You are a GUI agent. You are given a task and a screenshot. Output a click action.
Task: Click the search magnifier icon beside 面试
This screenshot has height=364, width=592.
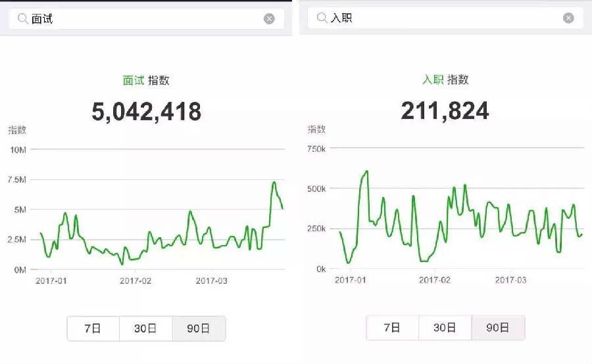pyautogui.click(x=22, y=18)
